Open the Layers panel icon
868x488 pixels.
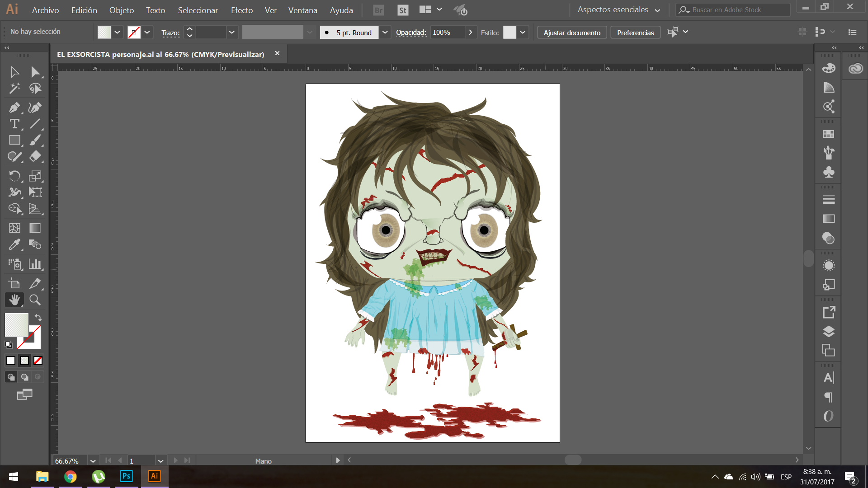828,332
